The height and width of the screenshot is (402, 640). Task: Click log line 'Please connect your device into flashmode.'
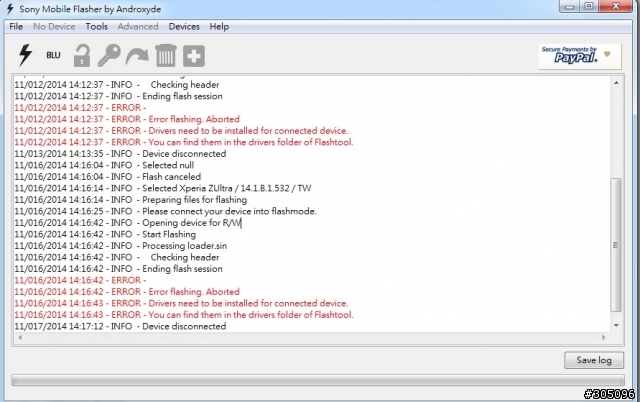point(165,211)
